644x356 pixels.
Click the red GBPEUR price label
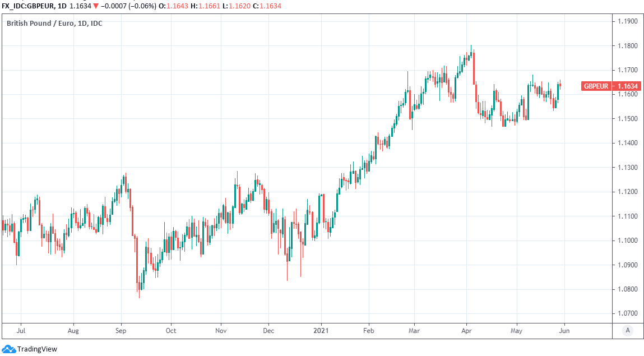tap(596, 86)
